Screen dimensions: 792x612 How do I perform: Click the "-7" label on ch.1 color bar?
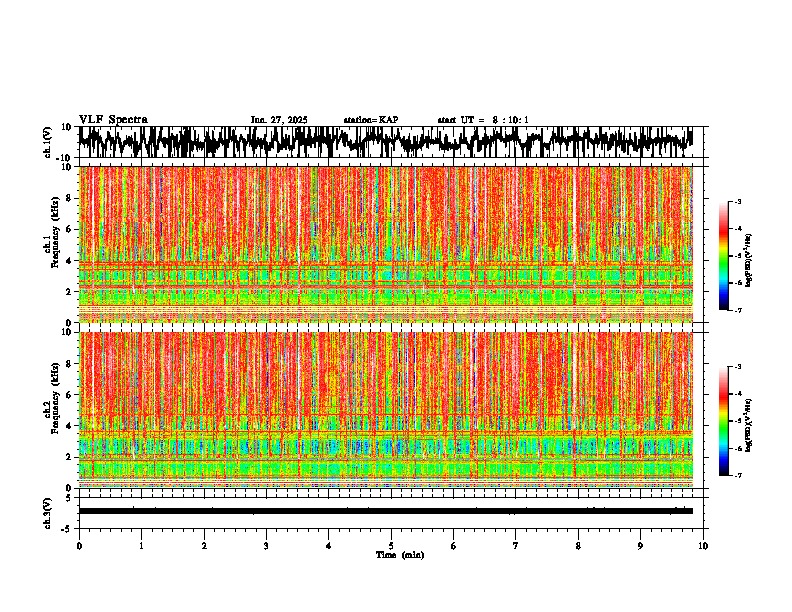(x=738, y=310)
